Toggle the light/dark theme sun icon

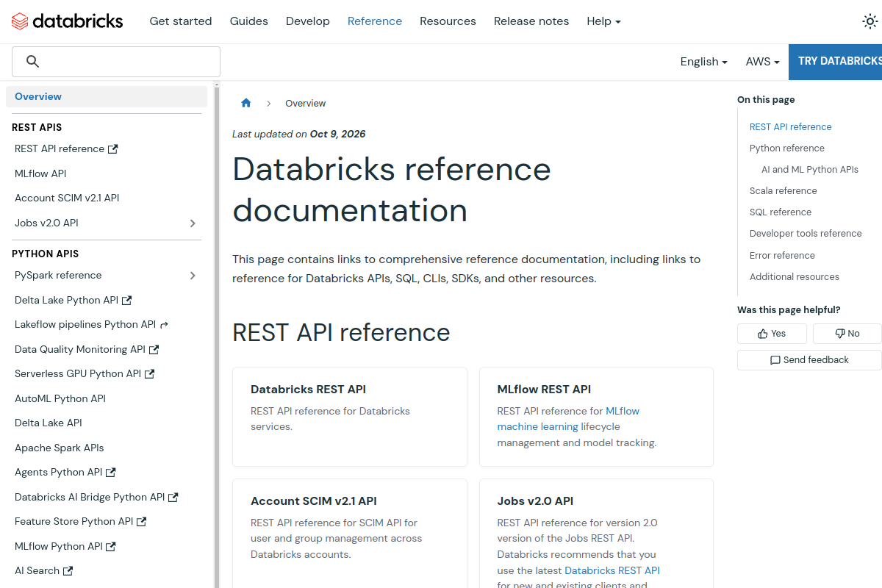[870, 21]
